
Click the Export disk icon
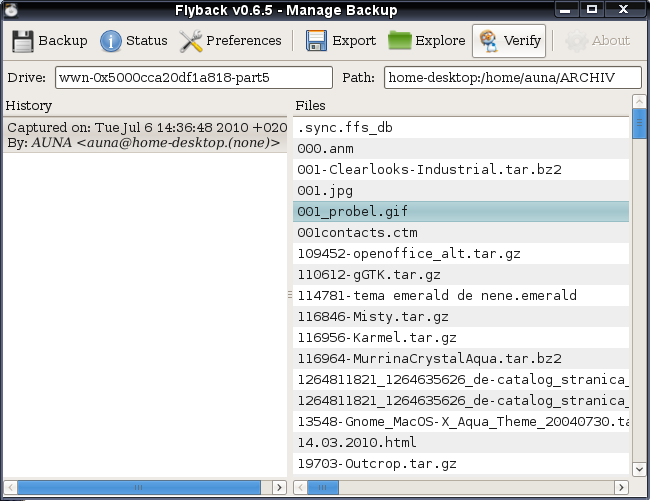(x=316, y=41)
